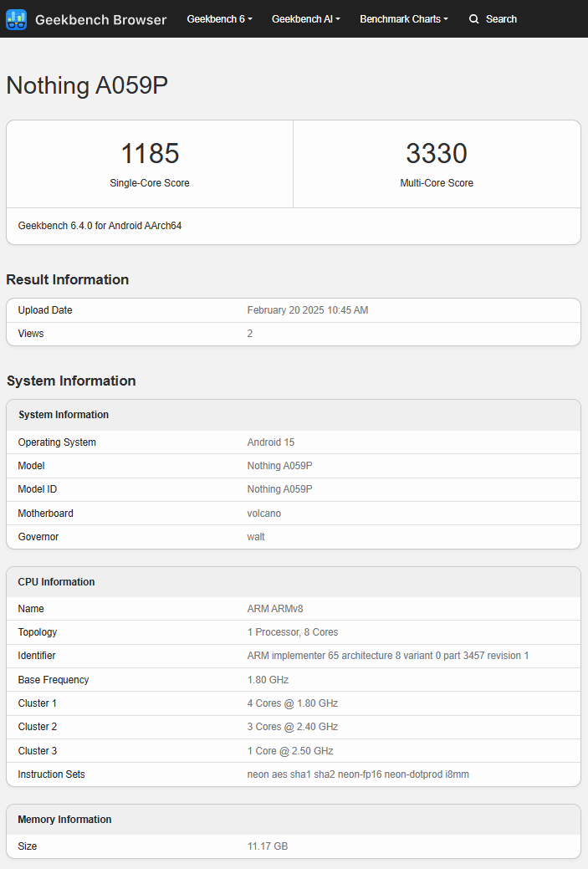Click the Instruction Sets row
Screen dimensions: 588x869
pos(293,774)
